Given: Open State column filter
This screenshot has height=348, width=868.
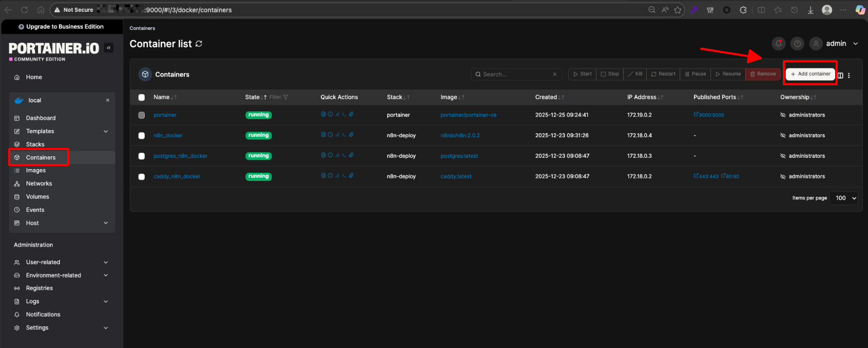Looking at the screenshot, I should (279, 97).
